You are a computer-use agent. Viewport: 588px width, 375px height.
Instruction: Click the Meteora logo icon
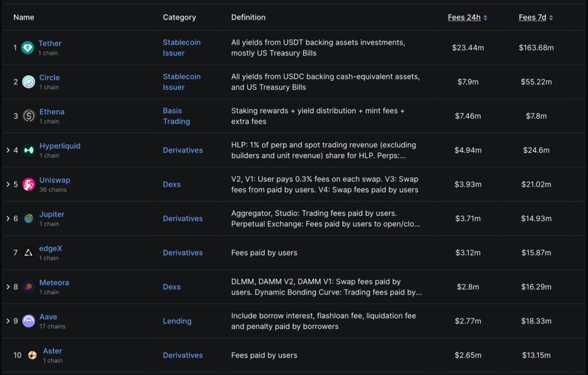29,287
